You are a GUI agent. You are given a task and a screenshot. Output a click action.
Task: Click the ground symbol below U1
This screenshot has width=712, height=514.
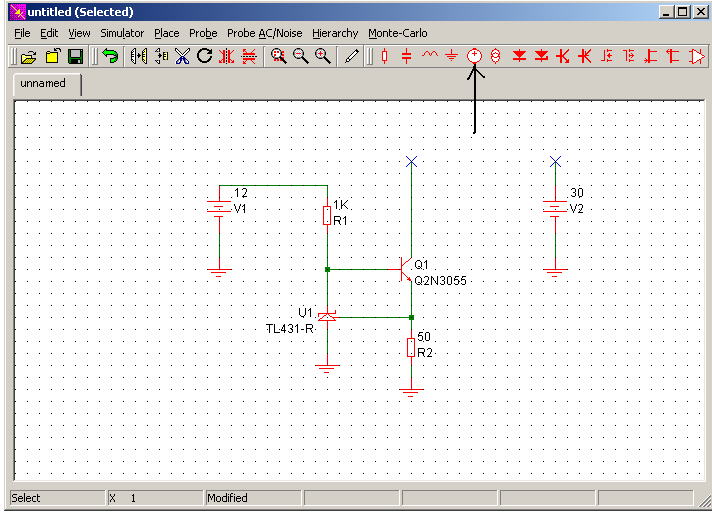point(327,368)
